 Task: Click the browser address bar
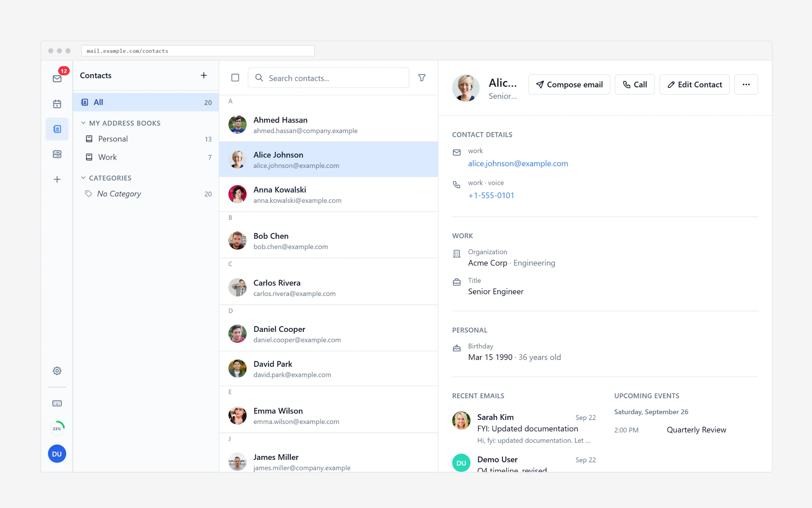pyautogui.click(x=198, y=51)
